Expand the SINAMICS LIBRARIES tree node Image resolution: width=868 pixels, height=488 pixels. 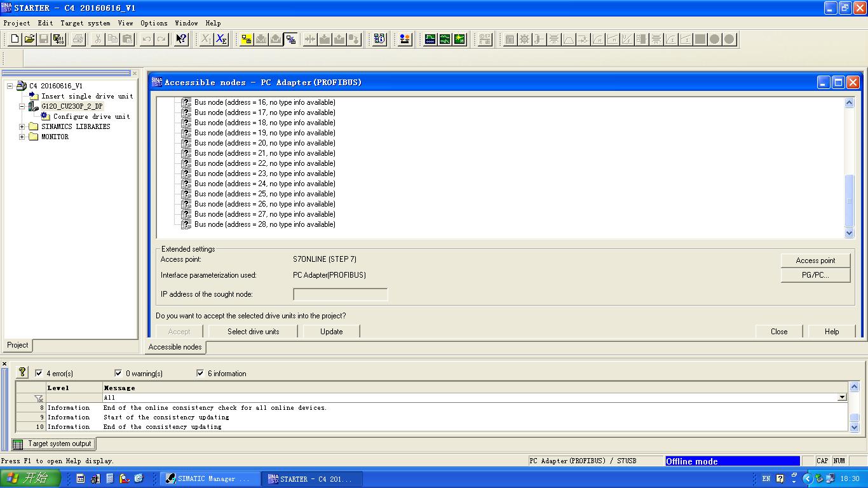[22, 126]
